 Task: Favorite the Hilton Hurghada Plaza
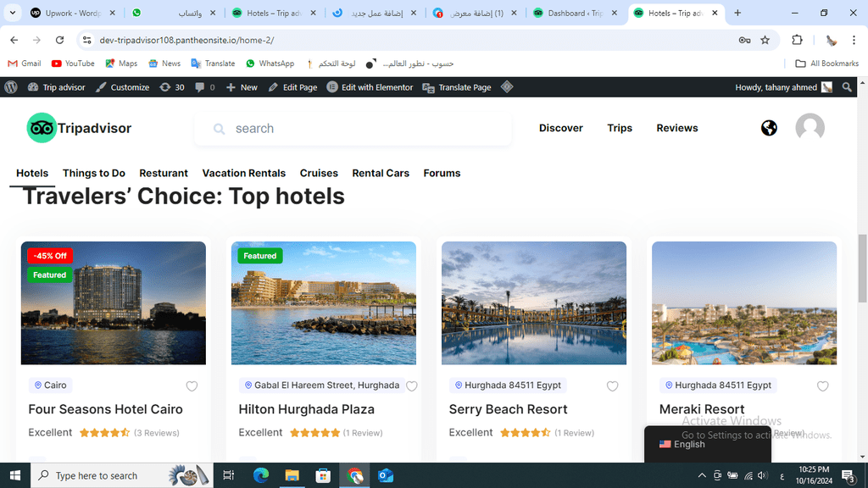point(411,386)
